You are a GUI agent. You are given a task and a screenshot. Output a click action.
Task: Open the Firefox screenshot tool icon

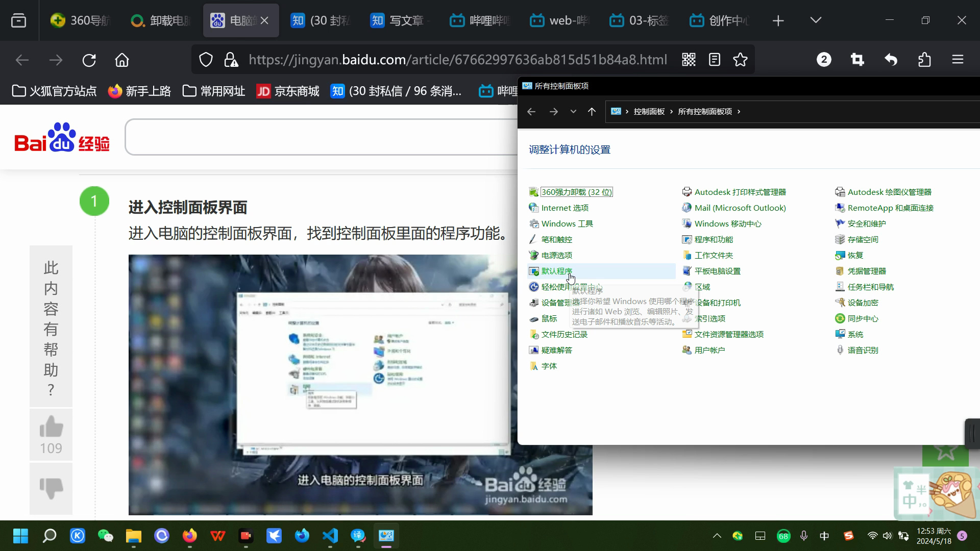pyautogui.click(x=857, y=60)
